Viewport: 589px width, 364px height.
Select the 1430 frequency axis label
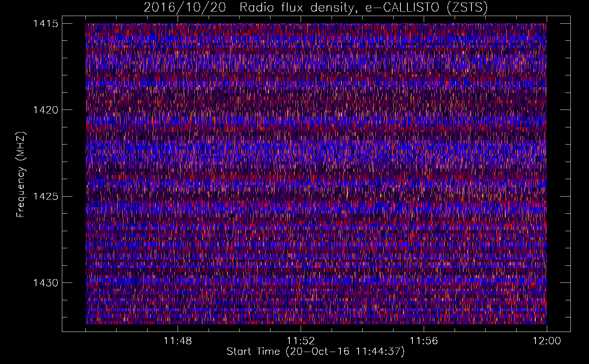click(x=46, y=283)
